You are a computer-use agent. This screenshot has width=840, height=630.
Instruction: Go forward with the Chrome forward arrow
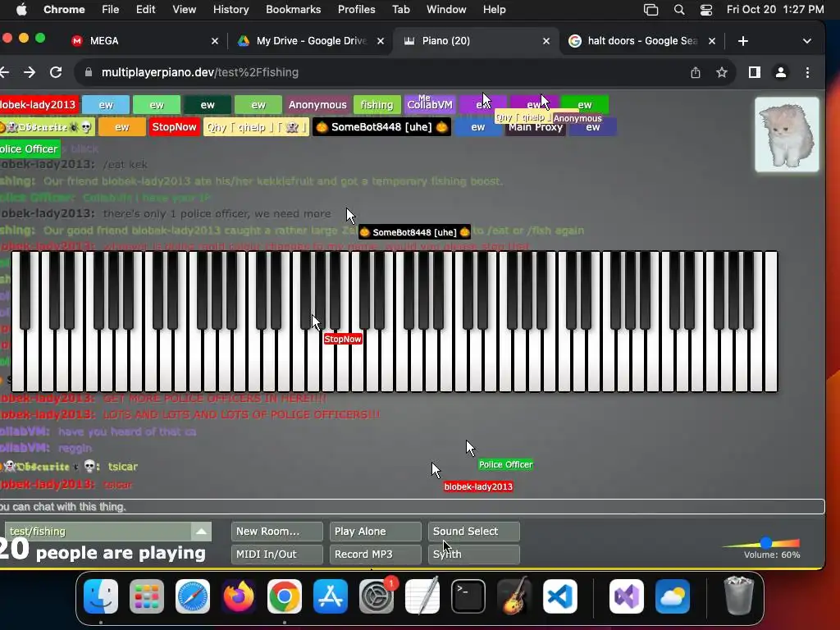tap(30, 72)
